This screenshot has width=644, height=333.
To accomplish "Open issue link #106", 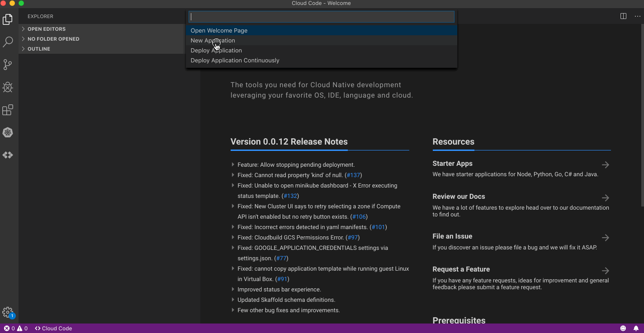I will 359,217.
